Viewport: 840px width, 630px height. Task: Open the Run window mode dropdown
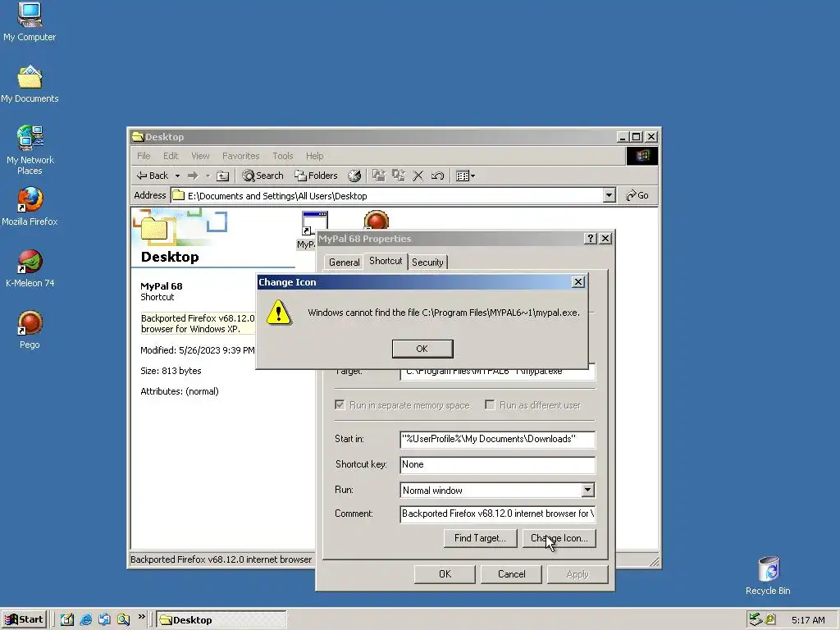pyautogui.click(x=587, y=490)
